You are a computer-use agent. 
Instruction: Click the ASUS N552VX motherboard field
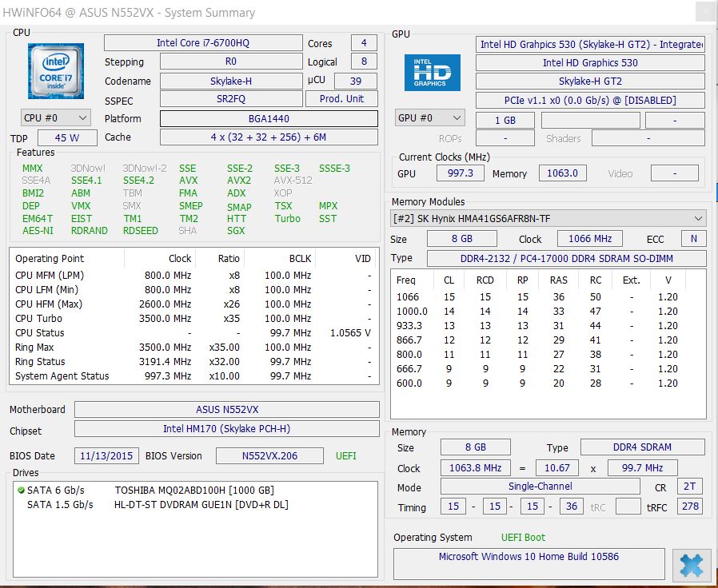point(227,410)
